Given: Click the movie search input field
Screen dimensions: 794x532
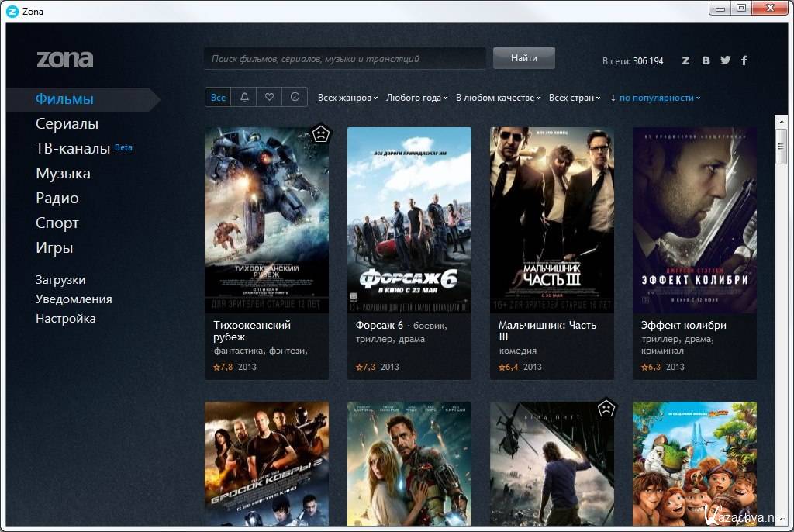Looking at the screenshot, I should tap(345, 58).
